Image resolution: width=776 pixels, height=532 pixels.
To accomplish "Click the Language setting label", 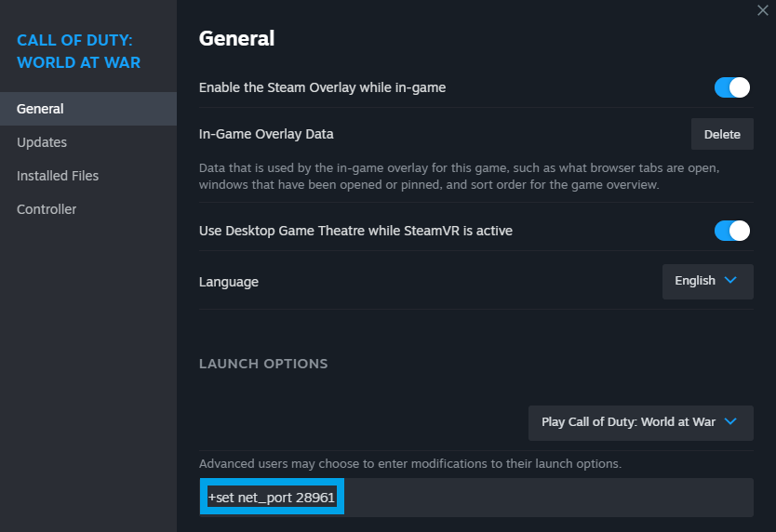I will point(229,281).
